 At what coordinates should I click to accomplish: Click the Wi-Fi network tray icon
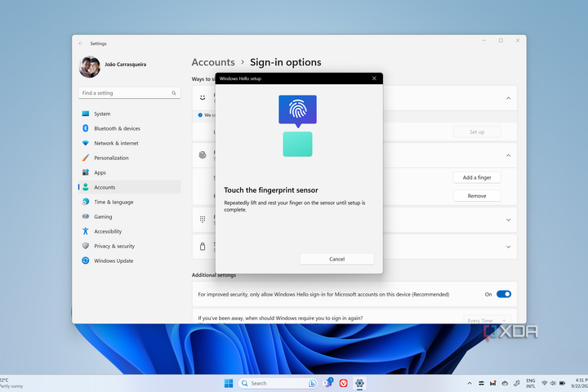tap(545, 383)
